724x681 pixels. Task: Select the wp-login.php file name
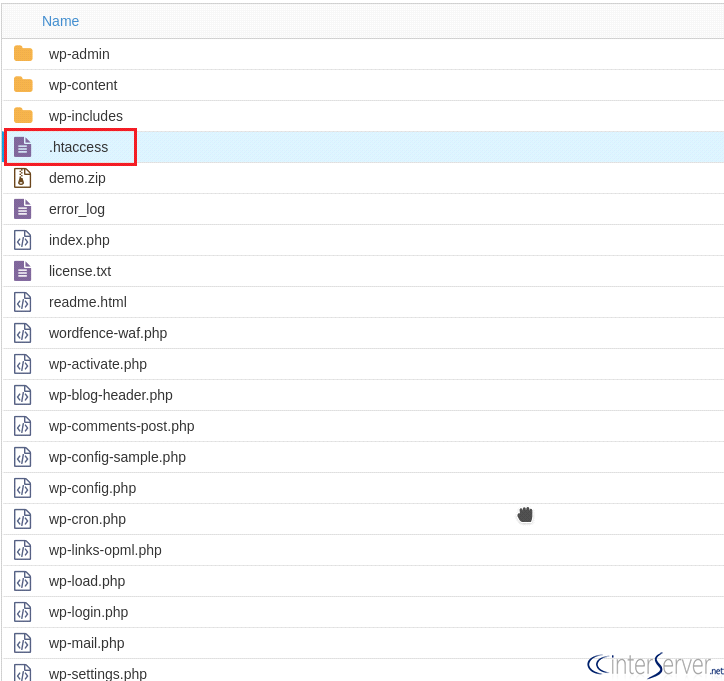point(89,613)
